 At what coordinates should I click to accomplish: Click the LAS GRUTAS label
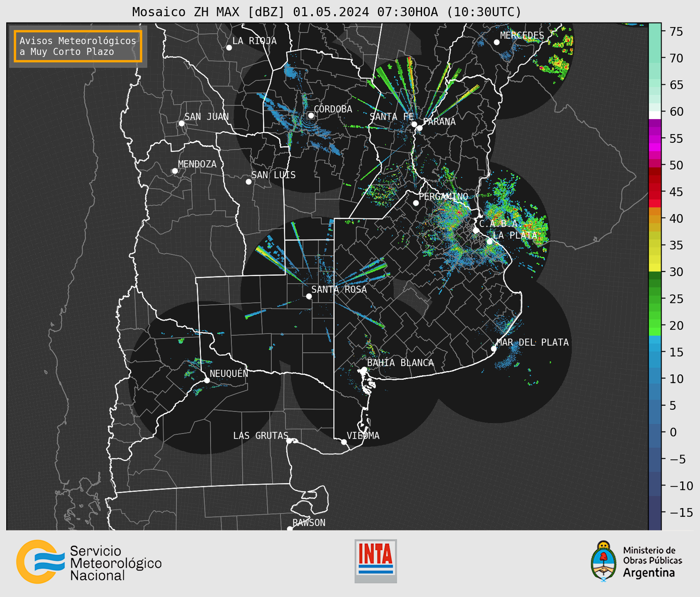tap(261, 436)
